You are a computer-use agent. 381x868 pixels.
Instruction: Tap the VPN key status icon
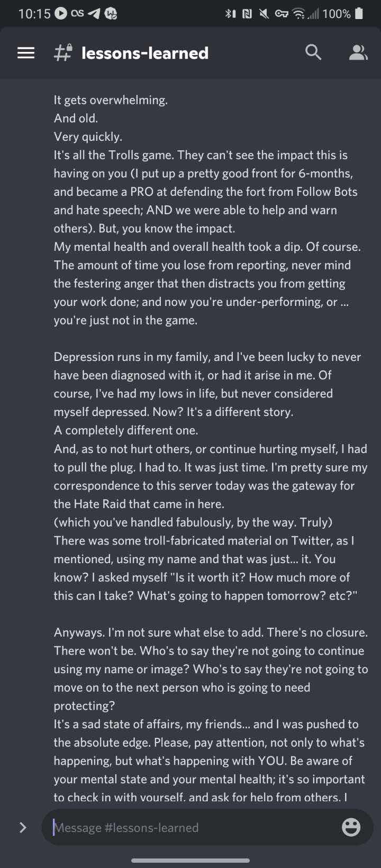click(x=282, y=14)
